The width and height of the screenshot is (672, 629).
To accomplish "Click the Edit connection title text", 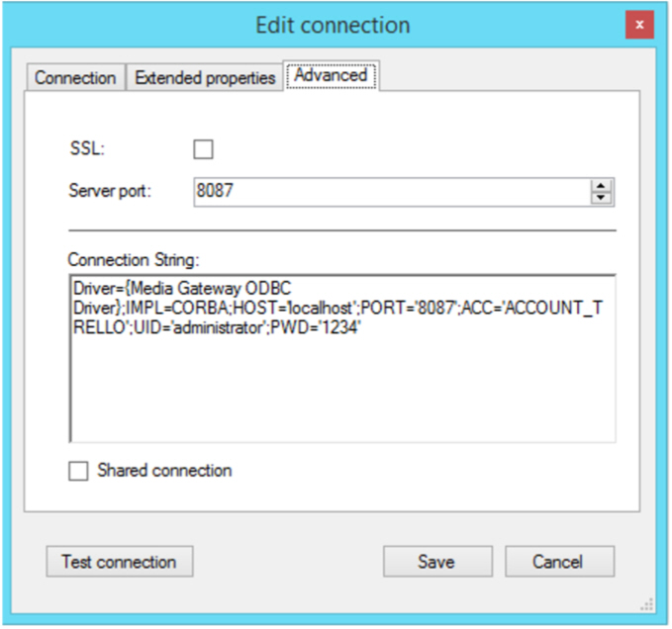I will [x=333, y=25].
